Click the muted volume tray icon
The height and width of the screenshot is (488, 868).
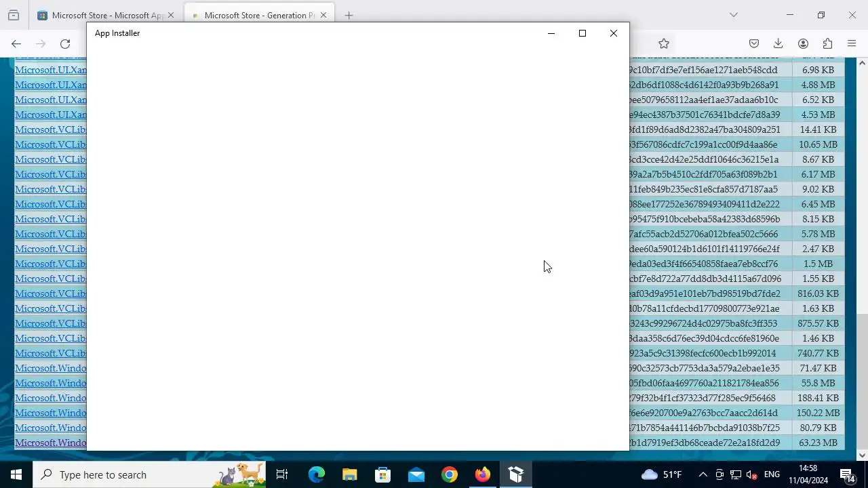coord(751,474)
